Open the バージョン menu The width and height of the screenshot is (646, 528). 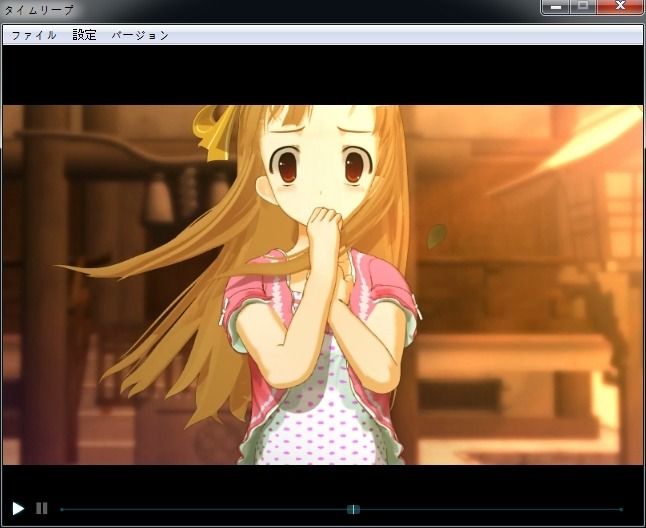click(140, 35)
